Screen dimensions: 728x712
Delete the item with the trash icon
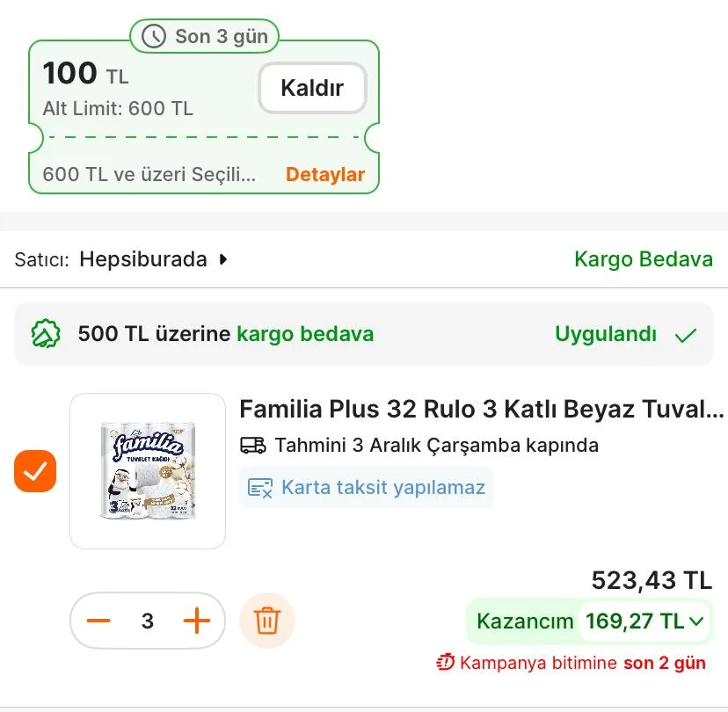tap(267, 621)
